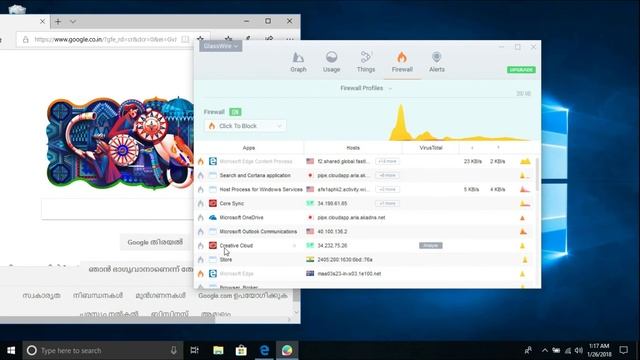Toggle flame block for Microsoft Outlook Communications
Image resolution: width=640 pixels, height=360 pixels.
tap(200, 232)
